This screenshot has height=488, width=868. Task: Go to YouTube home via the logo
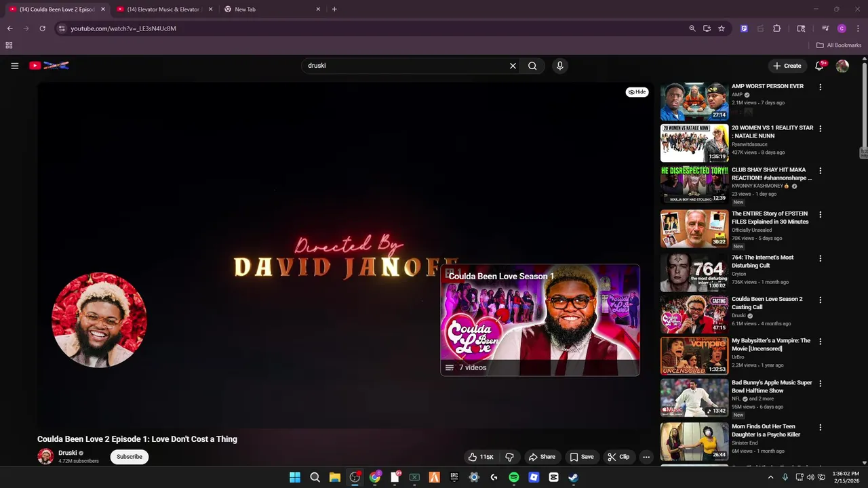[49, 66]
